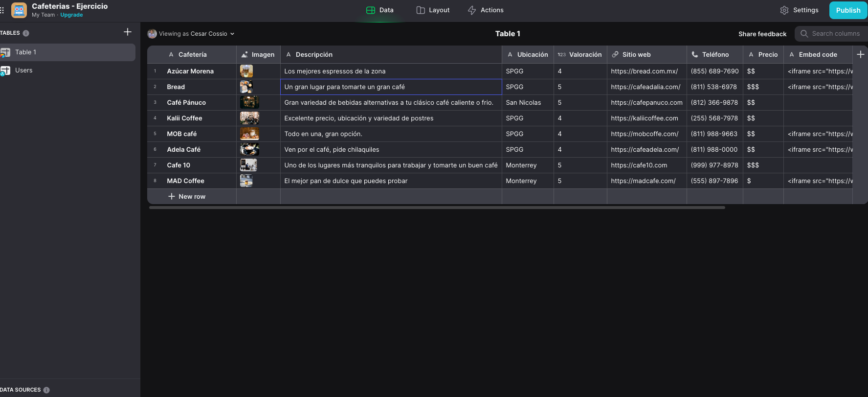Add a New row to table
Screen dimensions: 868x397
(x=187, y=196)
